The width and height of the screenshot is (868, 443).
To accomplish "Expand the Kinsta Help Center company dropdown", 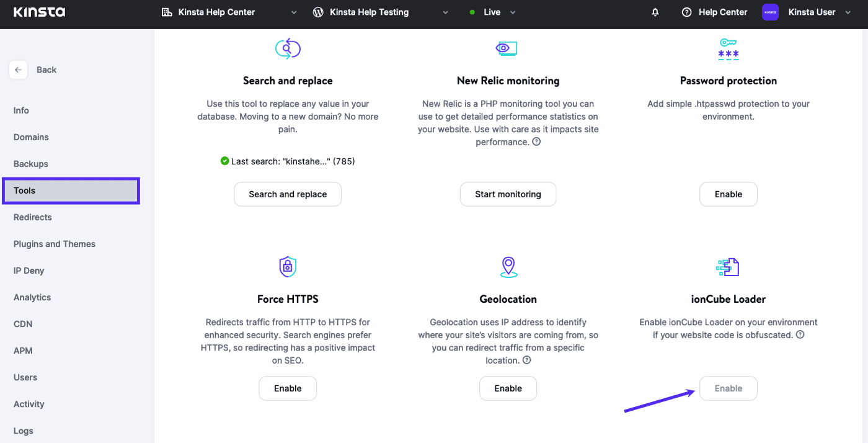I will [294, 12].
